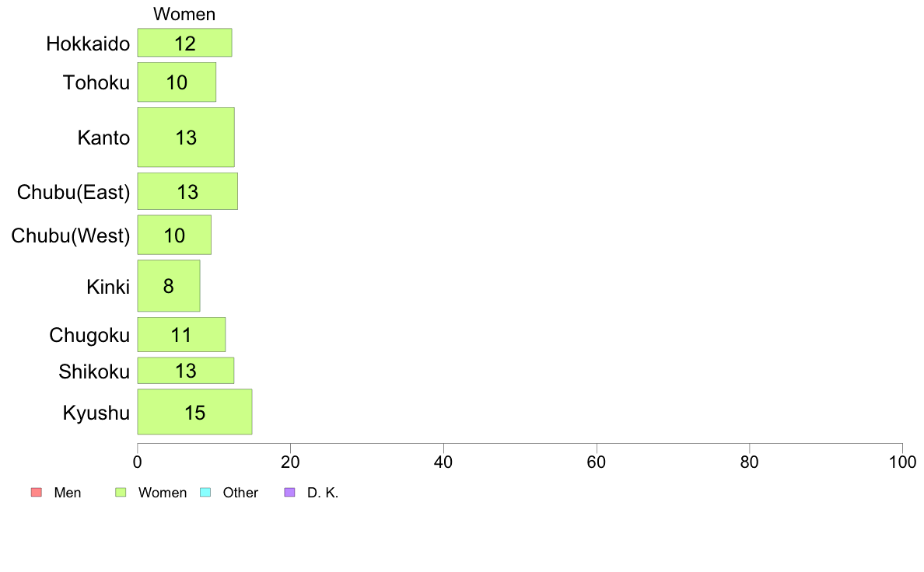Select the Hokkaido bar showing 12

(184, 43)
